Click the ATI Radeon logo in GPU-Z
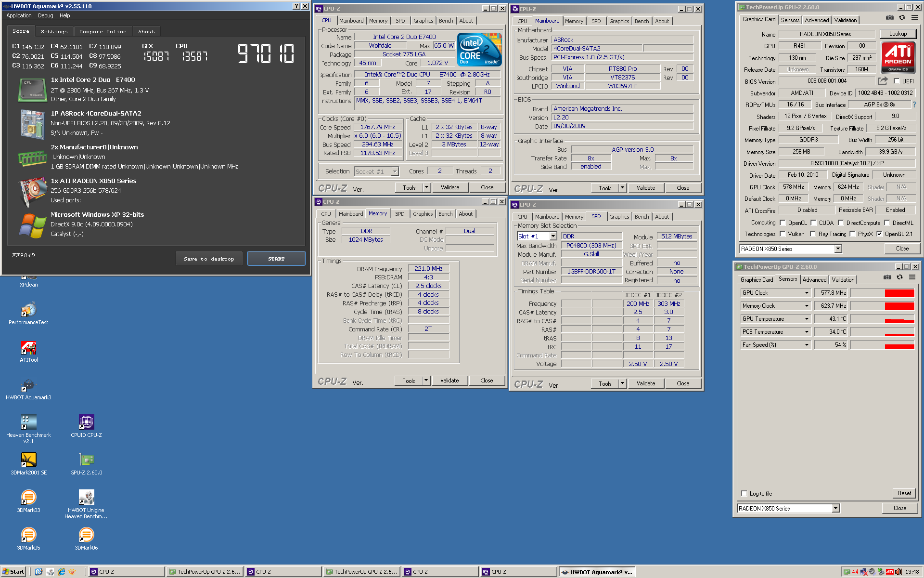Image resolution: width=924 pixels, height=578 pixels. tap(898, 57)
